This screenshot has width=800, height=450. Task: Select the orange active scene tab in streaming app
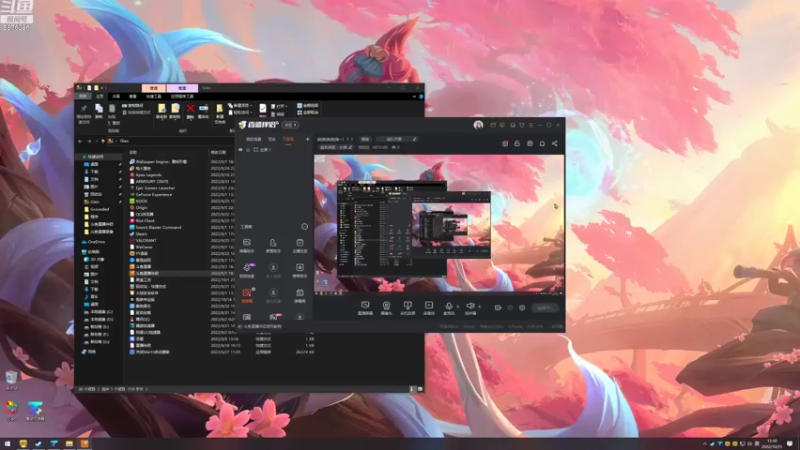point(288,139)
